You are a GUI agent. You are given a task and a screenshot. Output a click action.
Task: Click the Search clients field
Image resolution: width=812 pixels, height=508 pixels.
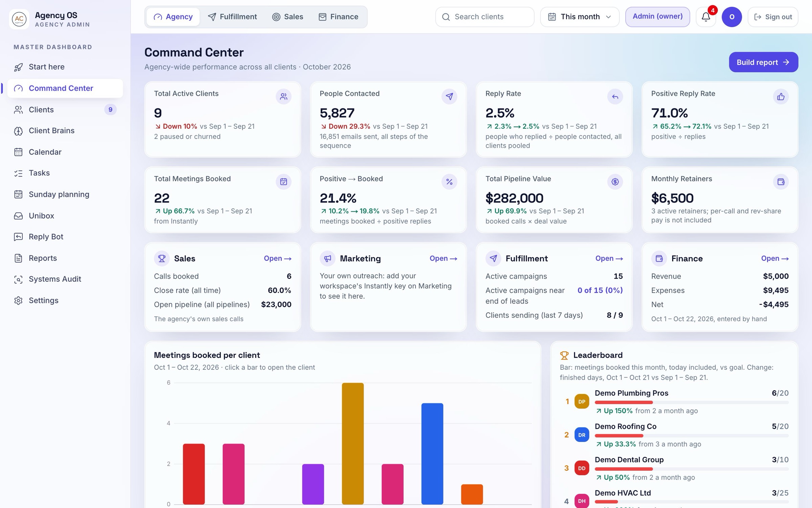point(484,17)
